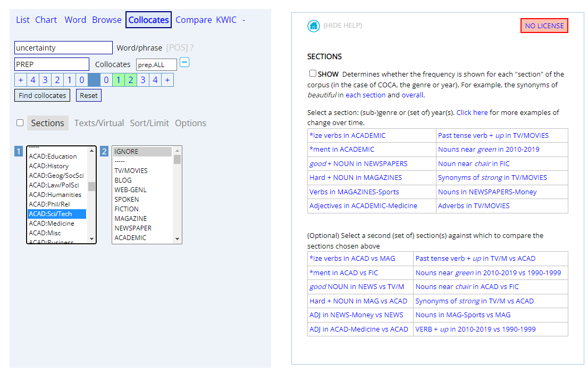Click HIDE HELP link
This screenshot has width=588, height=371.
point(343,26)
